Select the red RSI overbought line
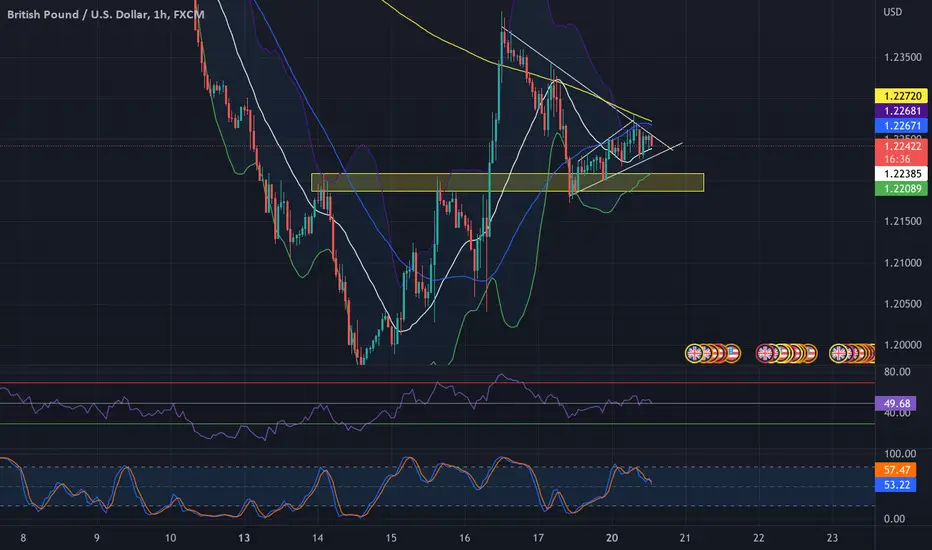The width and height of the screenshot is (932, 550). (x=437, y=383)
